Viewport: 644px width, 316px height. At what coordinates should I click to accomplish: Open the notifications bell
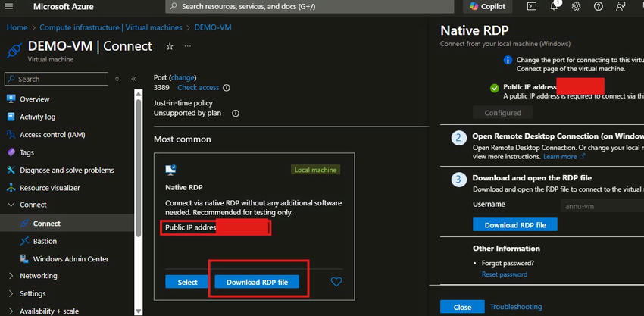click(555, 6)
